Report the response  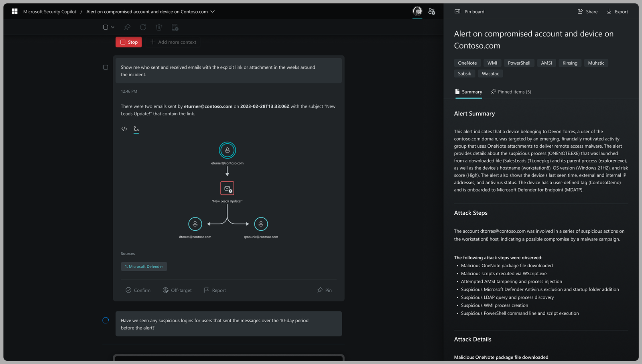[x=215, y=290]
